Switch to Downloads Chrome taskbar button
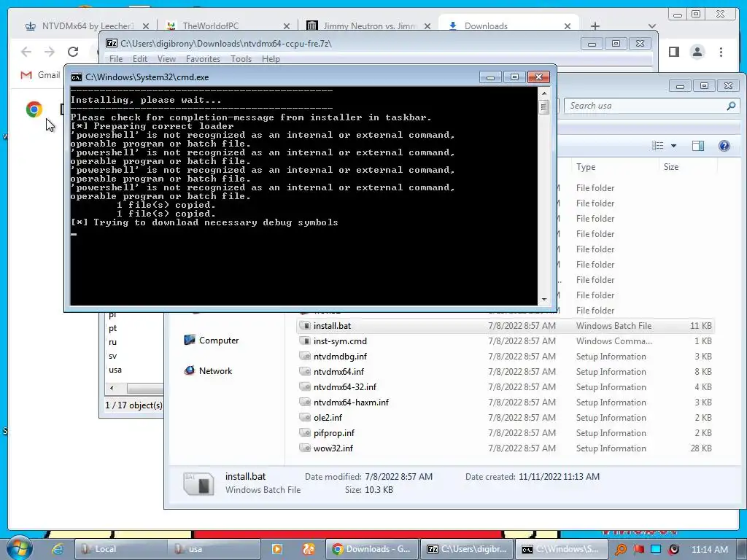 (x=371, y=549)
